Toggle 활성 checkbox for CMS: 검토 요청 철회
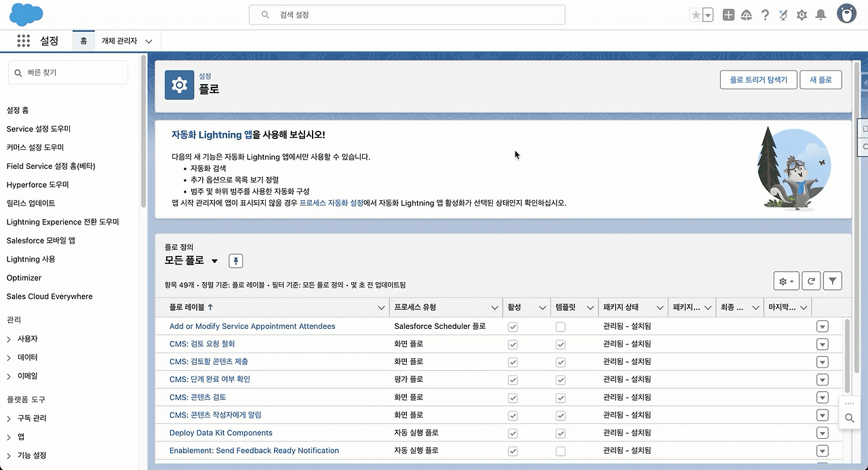868x470 pixels. click(x=513, y=345)
